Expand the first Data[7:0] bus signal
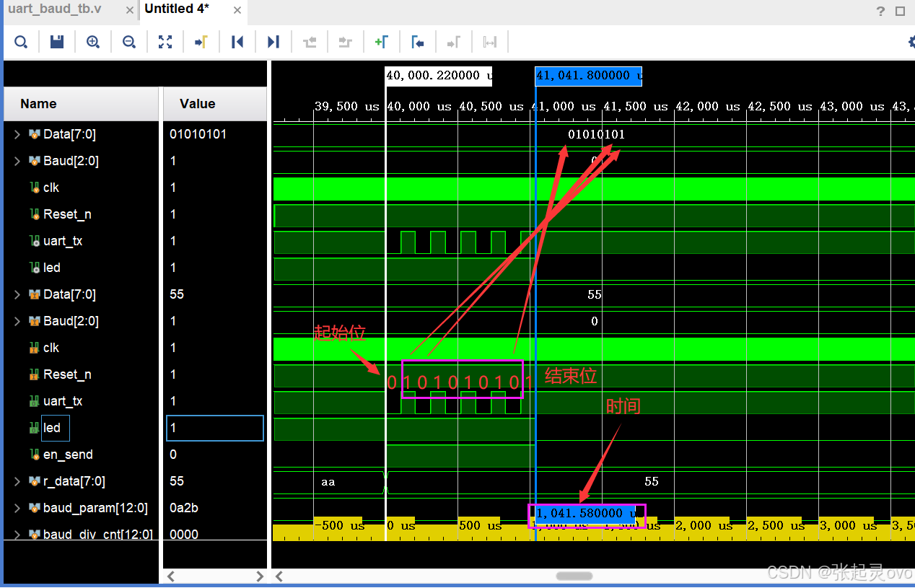Image resolution: width=915 pixels, height=588 pixels. click(17, 134)
